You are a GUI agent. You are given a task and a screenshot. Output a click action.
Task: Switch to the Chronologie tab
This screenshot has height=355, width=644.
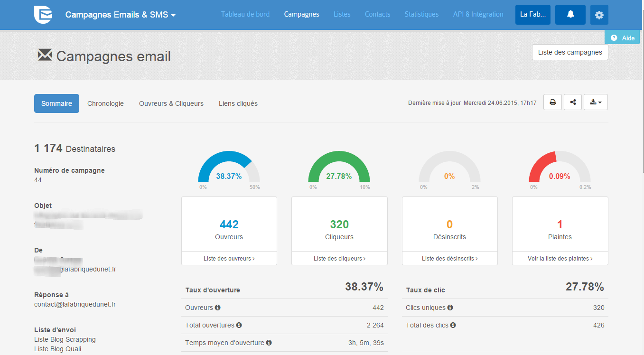pyautogui.click(x=105, y=103)
